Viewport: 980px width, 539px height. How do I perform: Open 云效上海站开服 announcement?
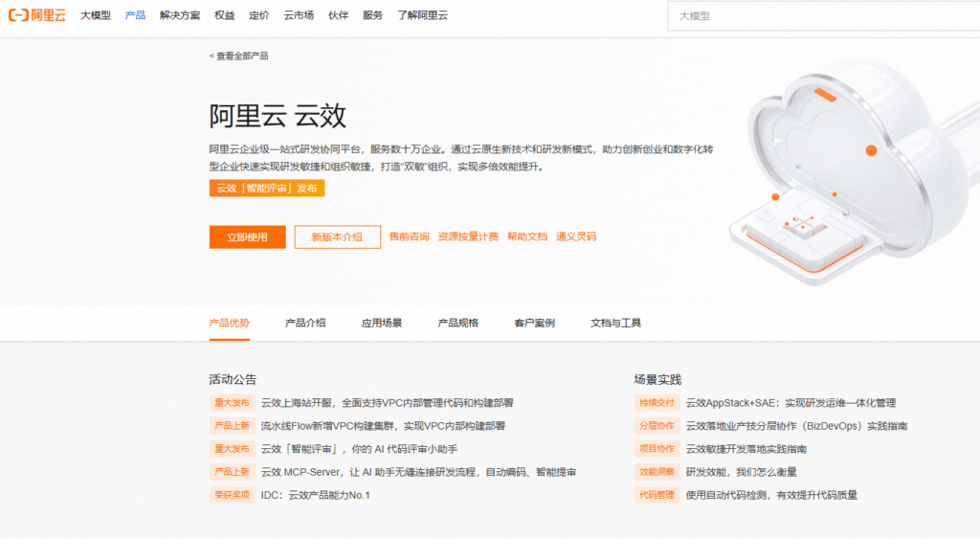387,403
